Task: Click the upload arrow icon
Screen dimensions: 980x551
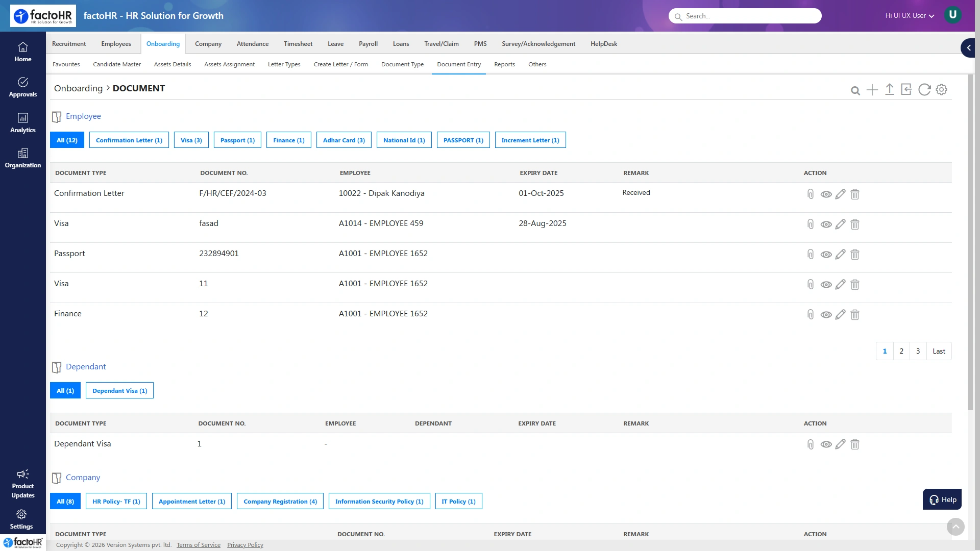Action: [x=890, y=89]
